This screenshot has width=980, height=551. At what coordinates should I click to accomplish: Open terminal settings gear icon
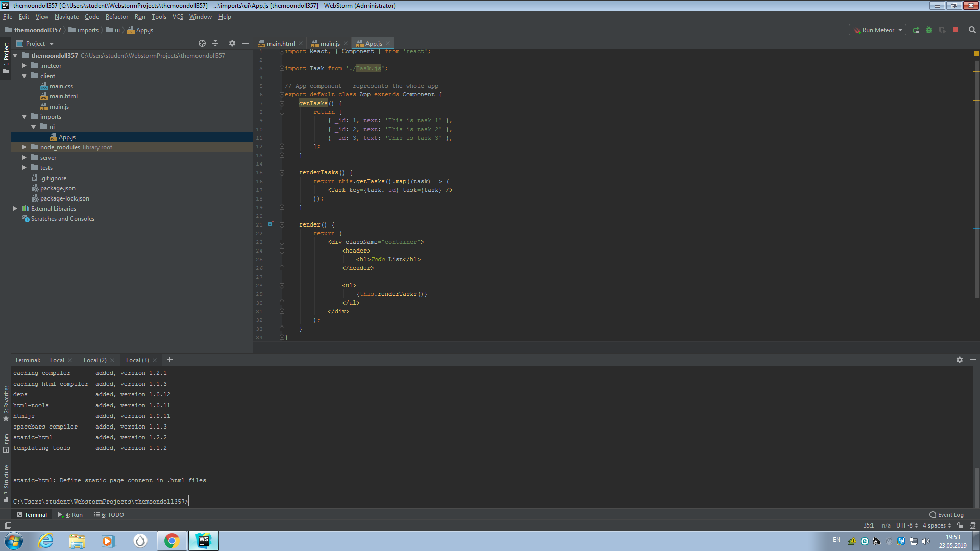(x=960, y=360)
